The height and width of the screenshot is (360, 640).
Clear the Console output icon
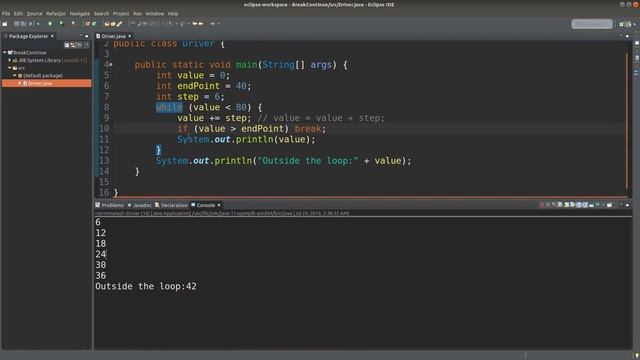pos(560,205)
